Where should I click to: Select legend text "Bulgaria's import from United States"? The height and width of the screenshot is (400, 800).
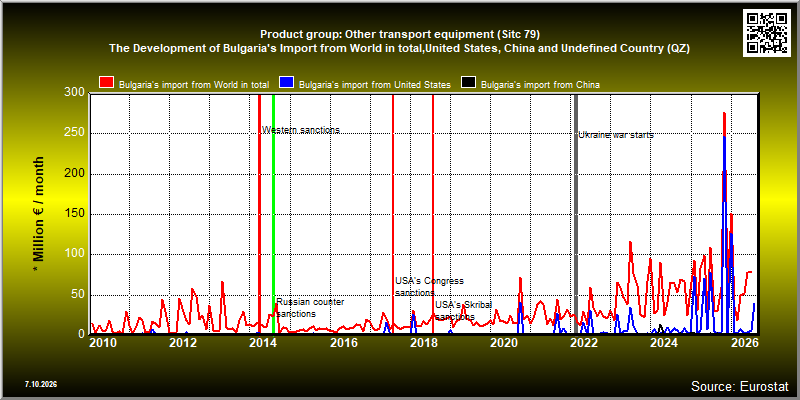tap(375, 85)
